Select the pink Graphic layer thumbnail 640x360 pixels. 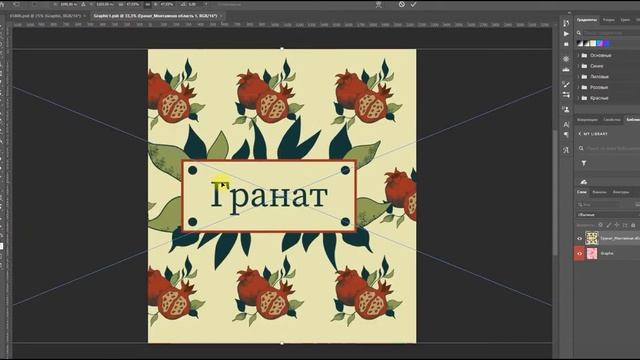(591, 253)
